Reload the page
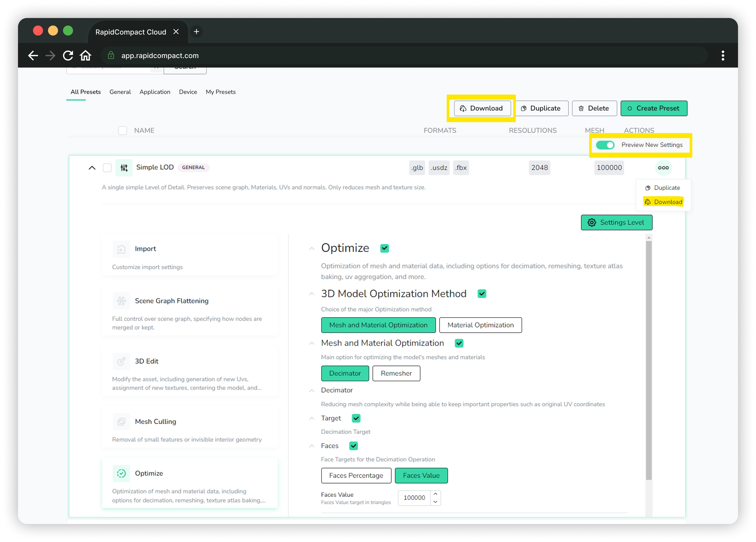The height and width of the screenshot is (542, 756). point(68,55)
